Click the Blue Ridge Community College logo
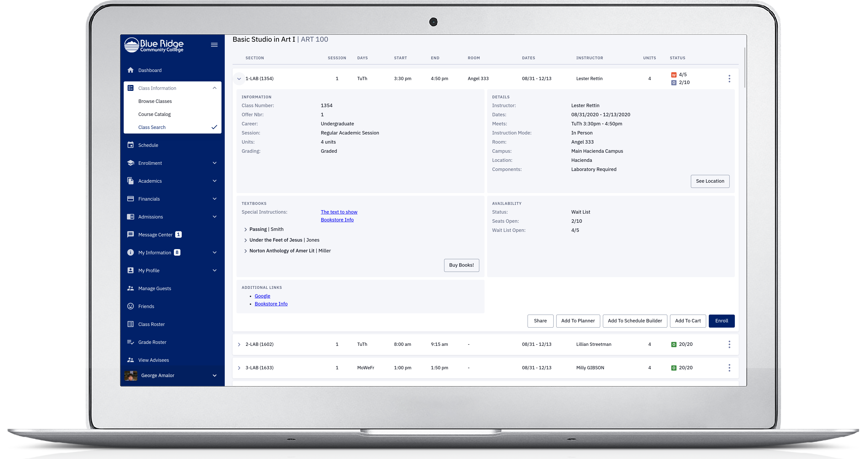 coord(154,45)
